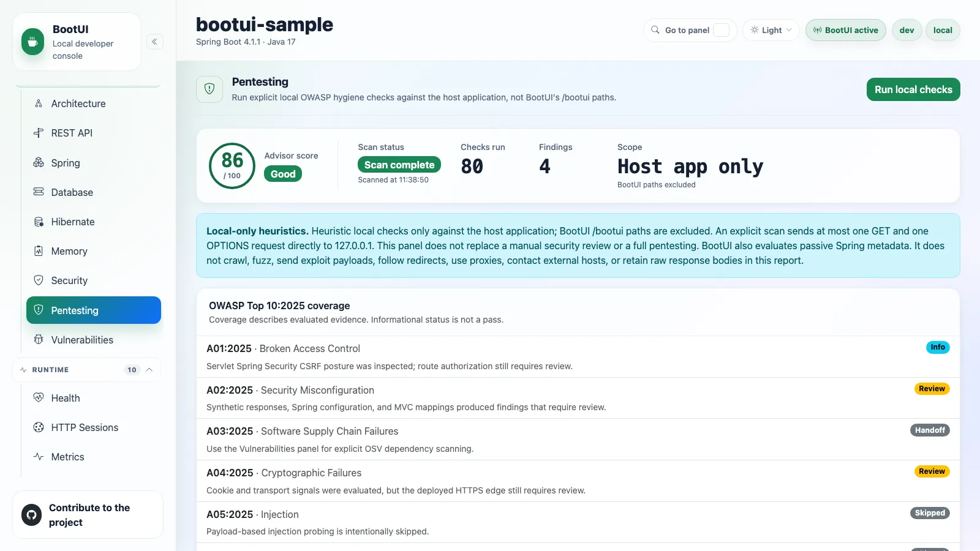The width and height of the screenshot is (980, 551).
Task: Select Memory in the sidebar
Action: 94,251
